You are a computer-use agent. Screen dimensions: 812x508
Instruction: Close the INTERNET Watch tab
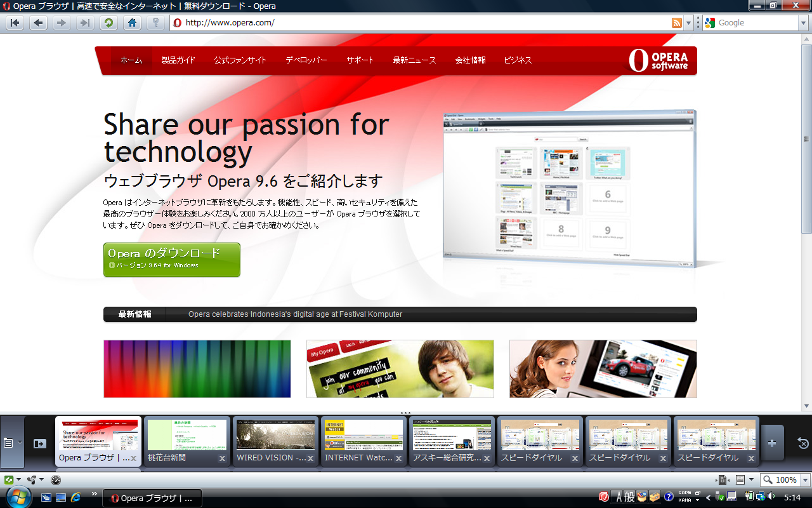tap(398, 458)
